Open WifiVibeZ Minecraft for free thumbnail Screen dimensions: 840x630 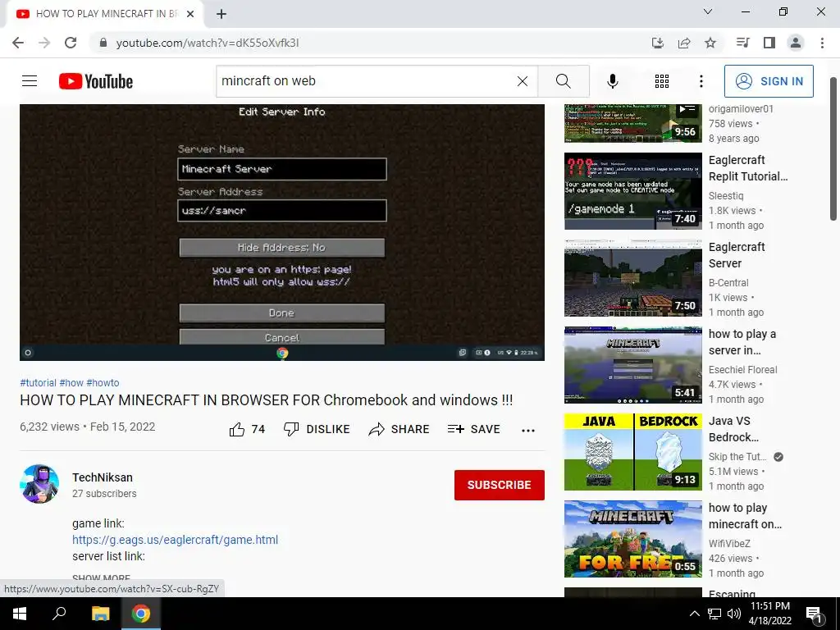click(x=632, y=539)
